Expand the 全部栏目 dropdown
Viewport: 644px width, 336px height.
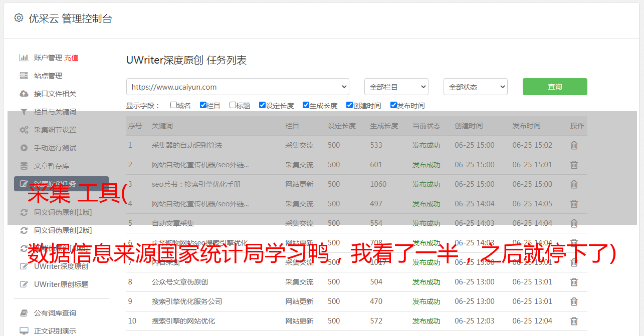[396, 87]
